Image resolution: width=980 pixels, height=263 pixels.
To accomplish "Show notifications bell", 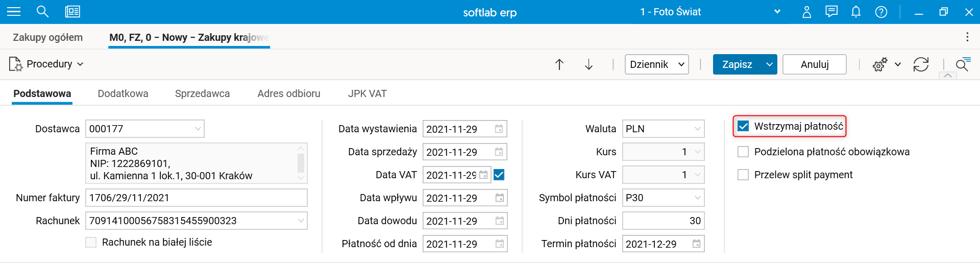I will (856, 12).
